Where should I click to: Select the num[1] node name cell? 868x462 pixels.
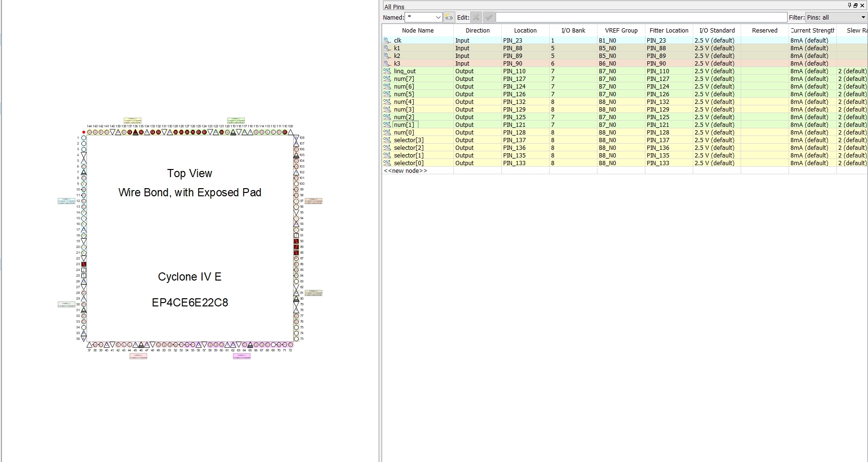coord(417,124)
